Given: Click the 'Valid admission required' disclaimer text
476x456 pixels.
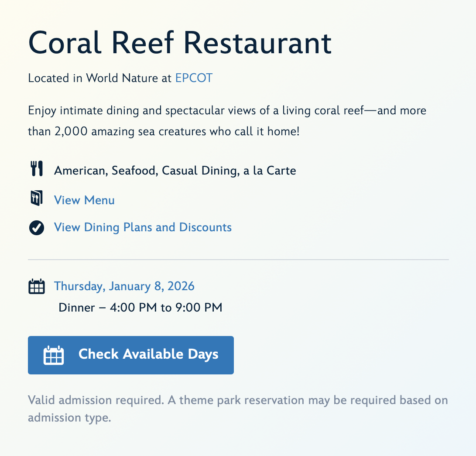Looking at the screenshot, I should [x=238, y=400].
